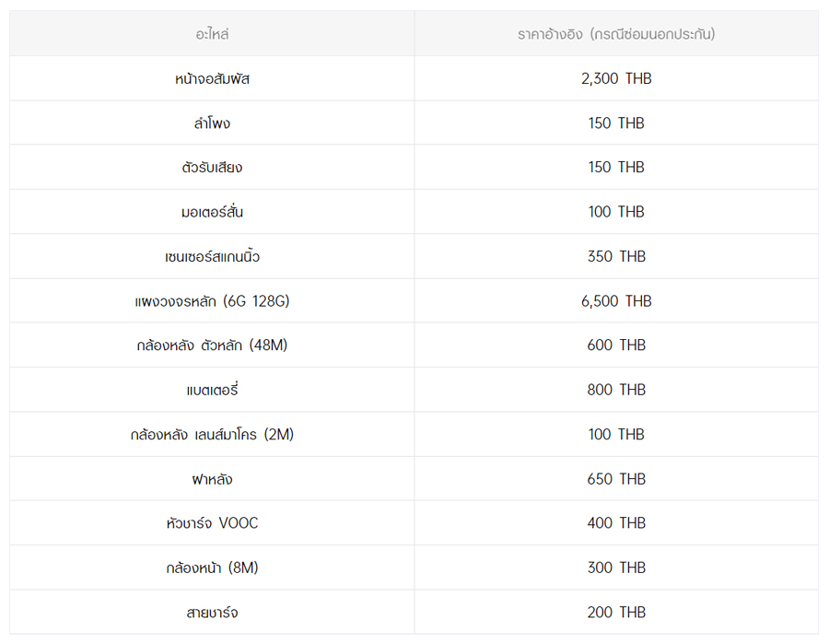Click the 2,300 THB price cell
This screenshot has height=644, width=829.
tap(616, 79)
